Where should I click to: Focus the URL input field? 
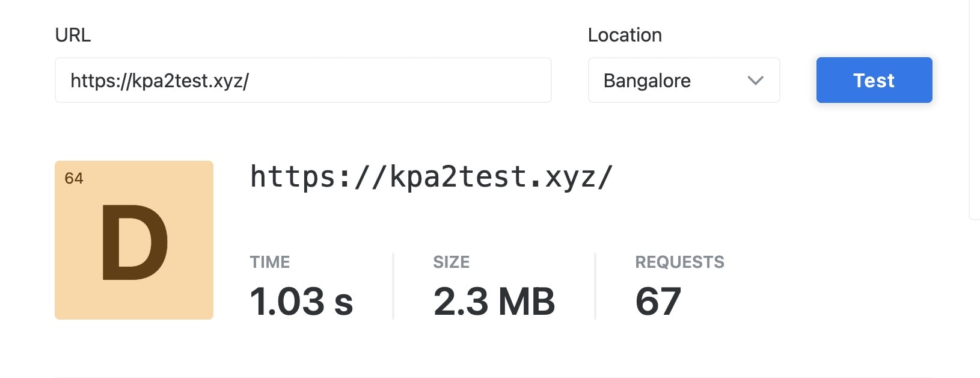302,80
